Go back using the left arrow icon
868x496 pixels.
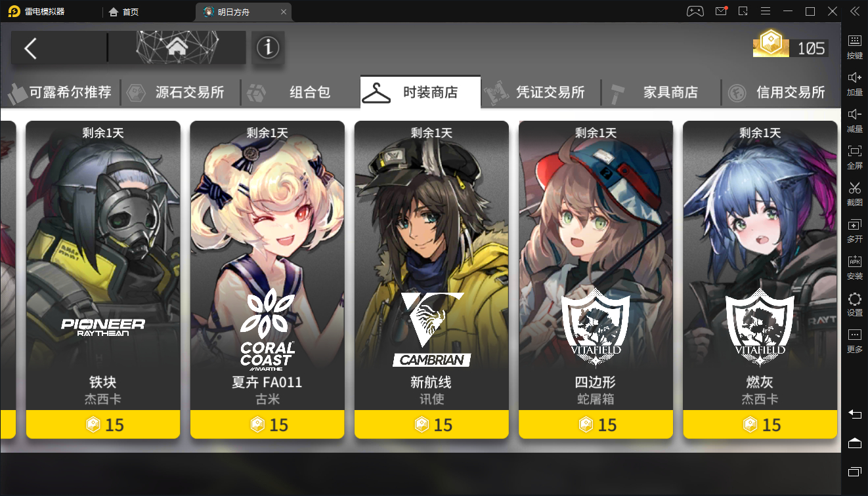click(x=30, y=48)
